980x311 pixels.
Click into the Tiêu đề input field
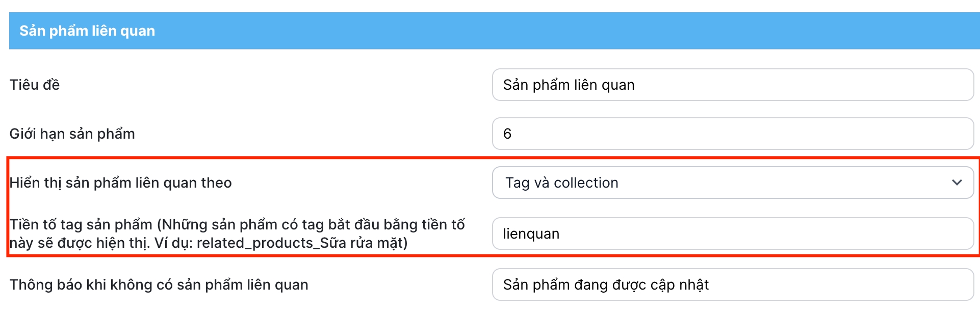point(732,85)
